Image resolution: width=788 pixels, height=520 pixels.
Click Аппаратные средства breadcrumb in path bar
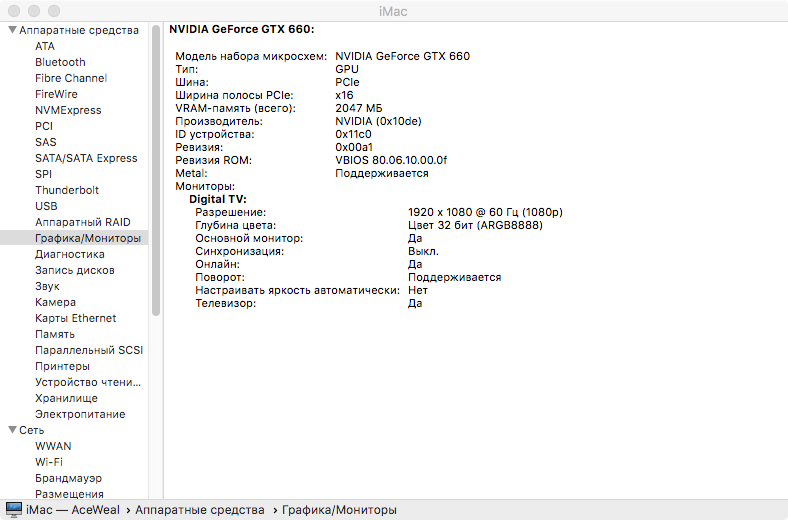click(x=200, y=510)
